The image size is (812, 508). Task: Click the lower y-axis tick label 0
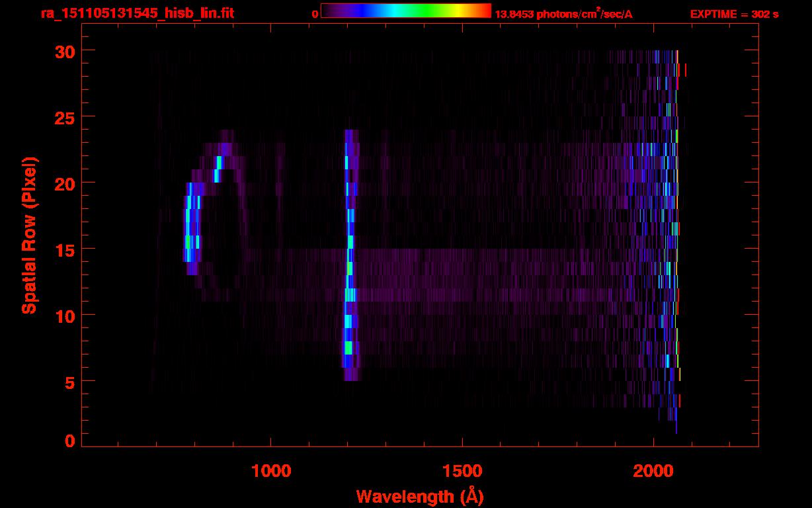[x=69, y=441]
